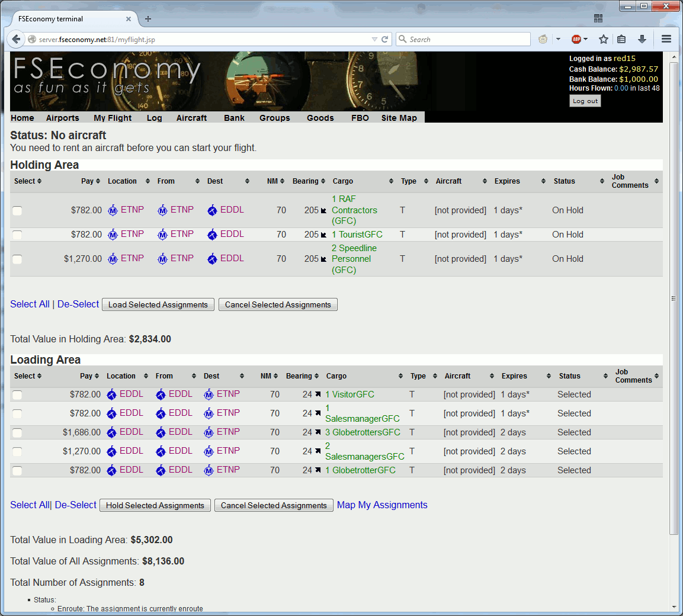The image size is (683, 616).
Task: Open dropdown arrow next to Greasemonkey icon
Action: (558, 39)
